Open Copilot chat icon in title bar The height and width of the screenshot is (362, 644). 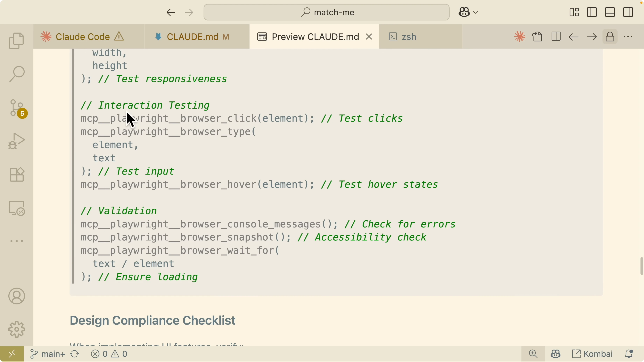(x=464, y=12)
